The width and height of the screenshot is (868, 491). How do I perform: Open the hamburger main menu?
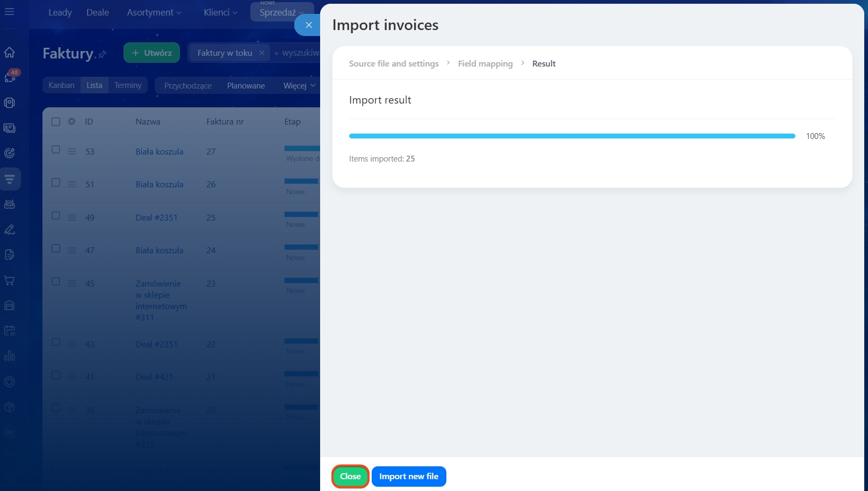(x=10, y=11)
